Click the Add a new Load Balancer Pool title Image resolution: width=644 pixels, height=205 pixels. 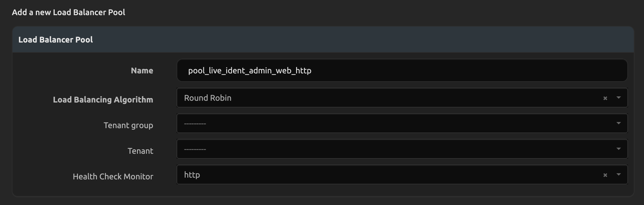tap(68, 13)
